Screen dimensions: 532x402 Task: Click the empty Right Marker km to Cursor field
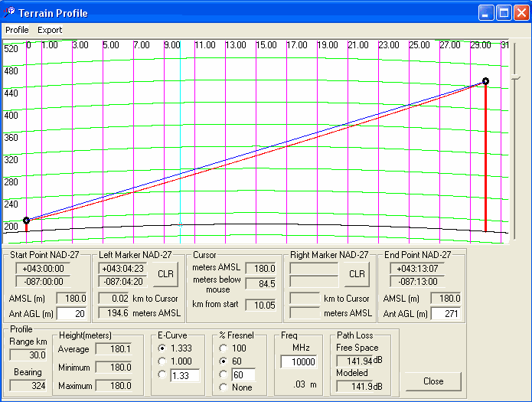[x=305, y=299]
